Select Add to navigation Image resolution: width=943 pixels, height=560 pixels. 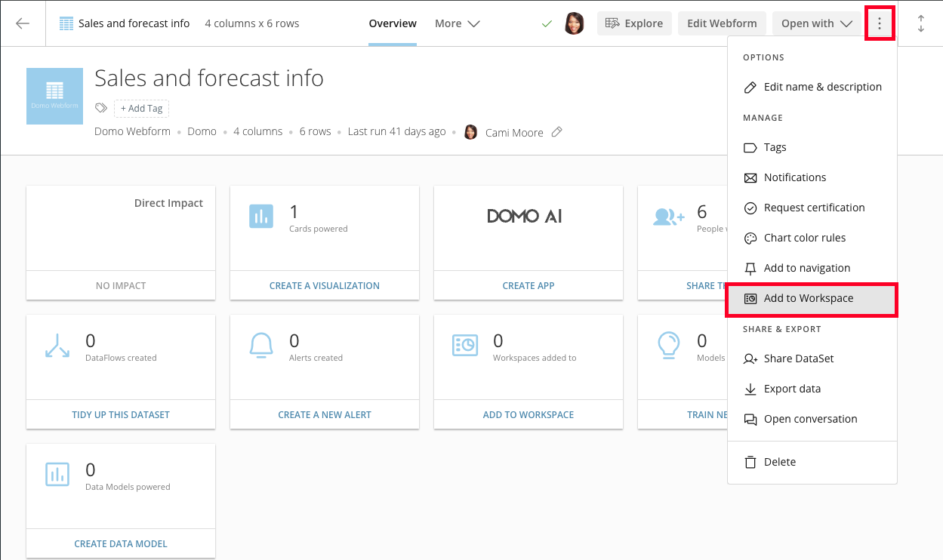tap(812, 268)
